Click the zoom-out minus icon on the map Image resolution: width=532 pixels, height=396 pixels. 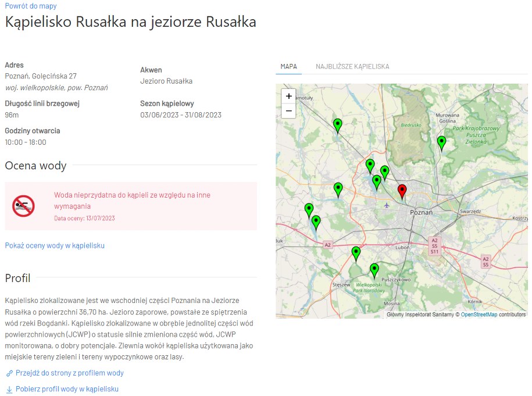pyautogui.click(x=288, y=110)
